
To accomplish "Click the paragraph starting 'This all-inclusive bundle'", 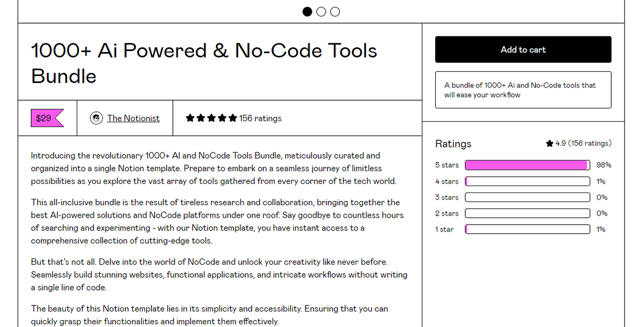I will (x=217, y=221).
